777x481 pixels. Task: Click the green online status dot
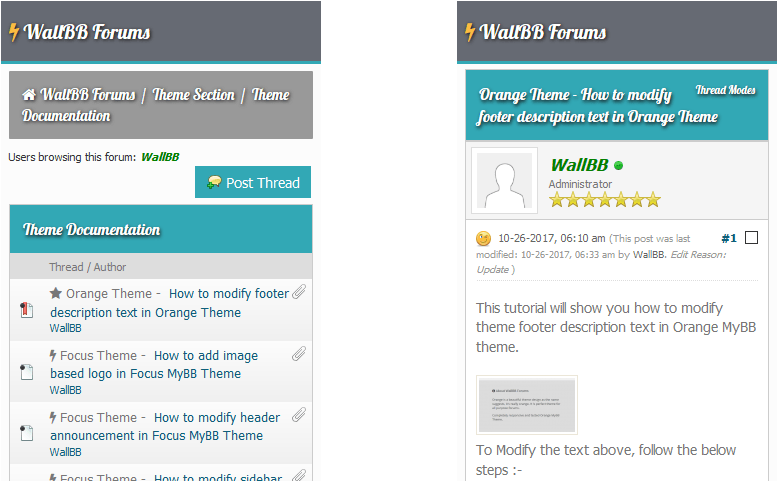click(618, 165)
